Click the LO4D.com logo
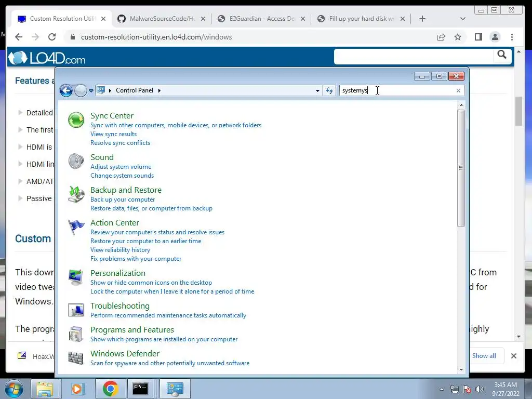This screenshot has height=399, width=532. [x=47, y=58]
